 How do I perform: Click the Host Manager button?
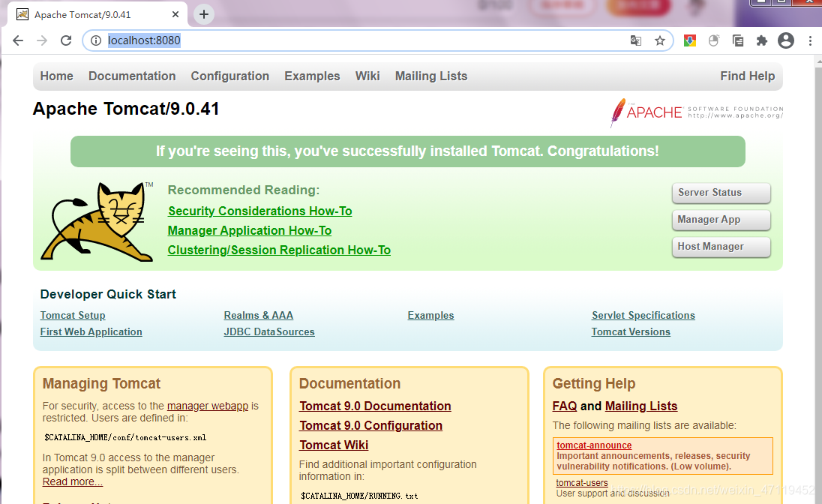tap(721, 247)
